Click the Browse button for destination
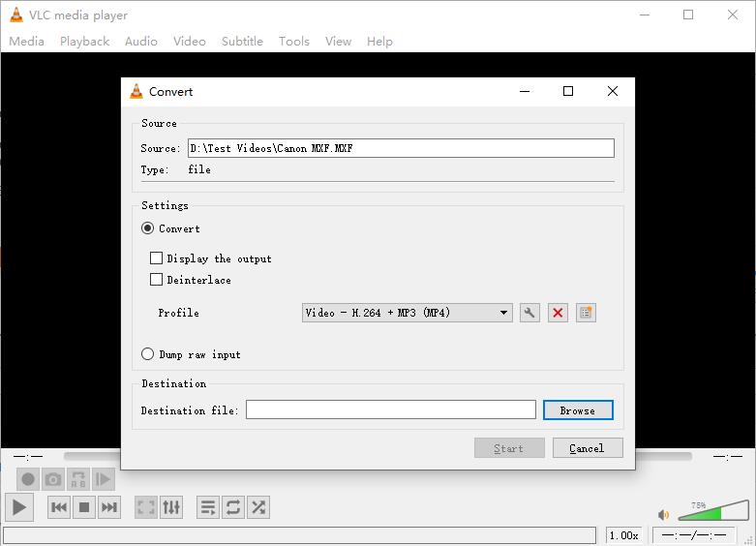Image resolution: width=756 pixels, height=546 pixels. click(x=578, y=409)
